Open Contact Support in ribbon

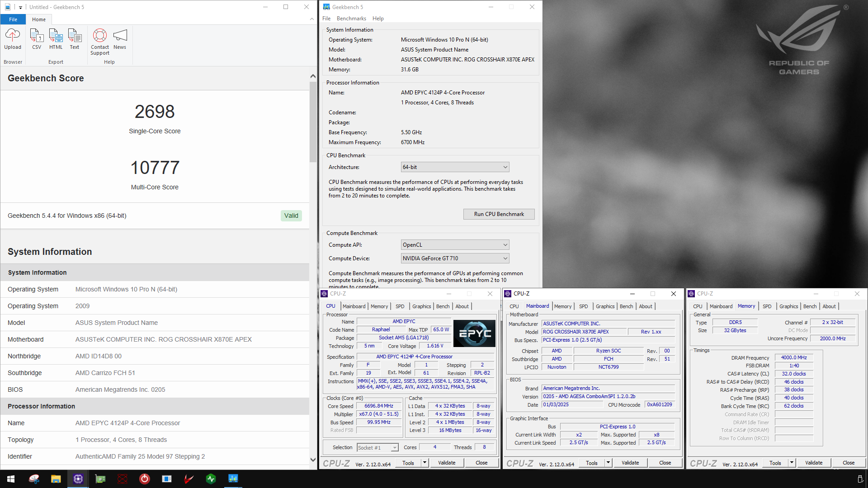[100, 42]
